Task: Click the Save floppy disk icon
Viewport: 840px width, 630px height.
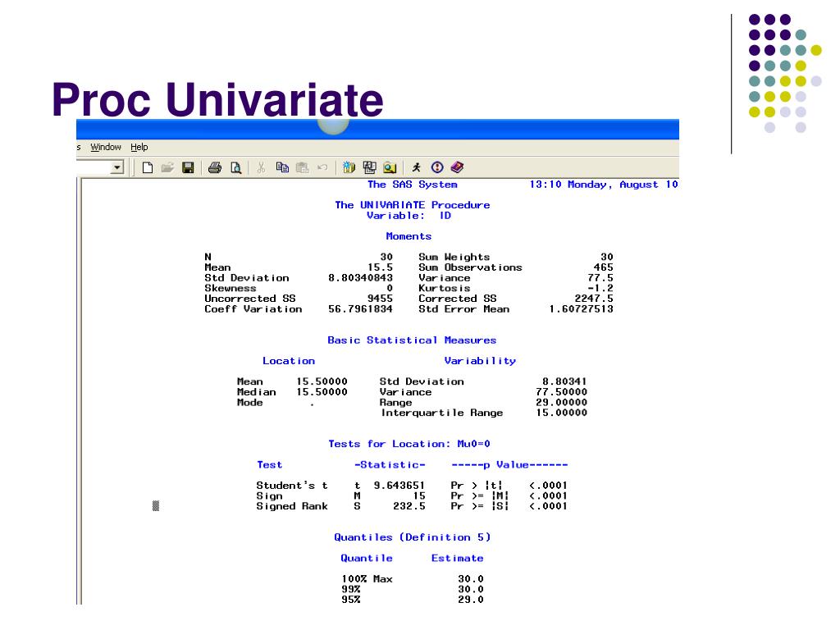Action: (188, 167)
